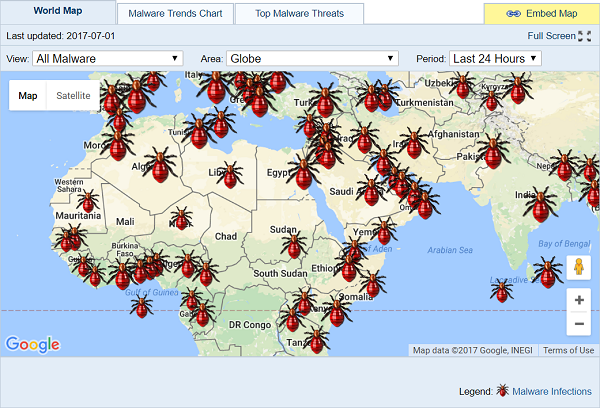Open the View dropdown showing All Malware
The width and height of the screenshot is (600, 408).
click(x=108, y=59)
